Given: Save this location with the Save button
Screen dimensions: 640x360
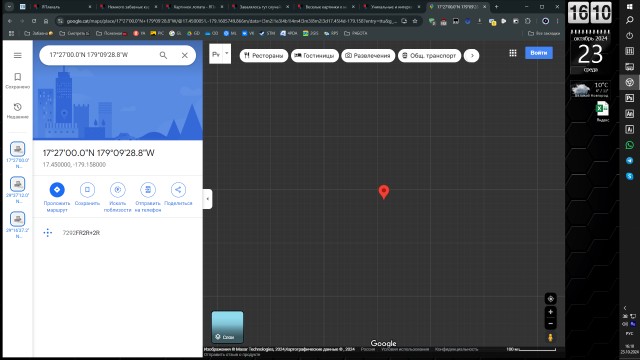Looking at the screenshot, I should [x=87, y=189].
